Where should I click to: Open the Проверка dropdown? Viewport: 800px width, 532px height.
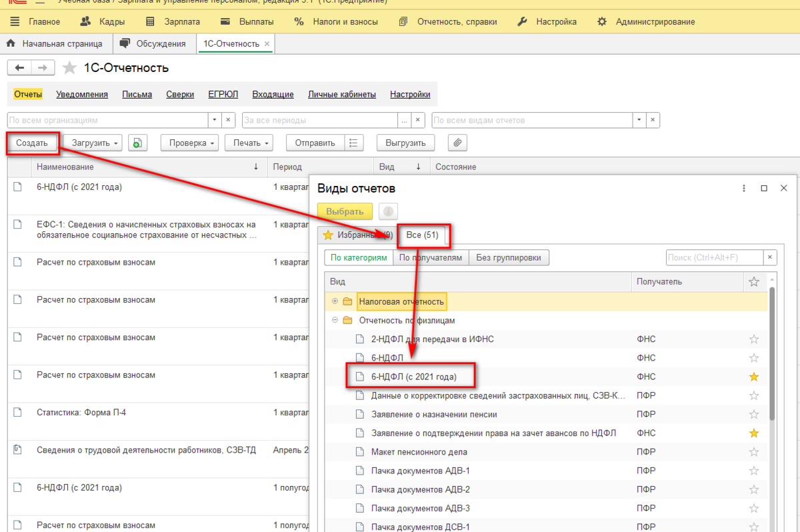point(189,143)
